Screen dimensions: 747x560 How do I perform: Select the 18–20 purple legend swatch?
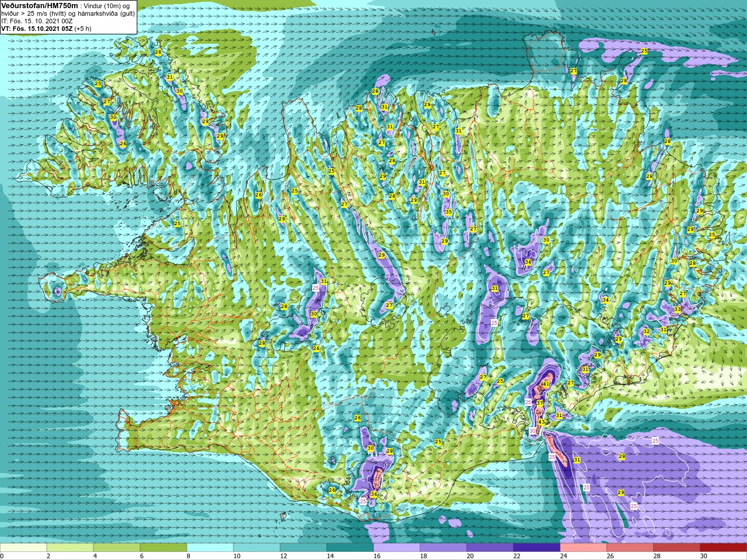pos(444,548)
